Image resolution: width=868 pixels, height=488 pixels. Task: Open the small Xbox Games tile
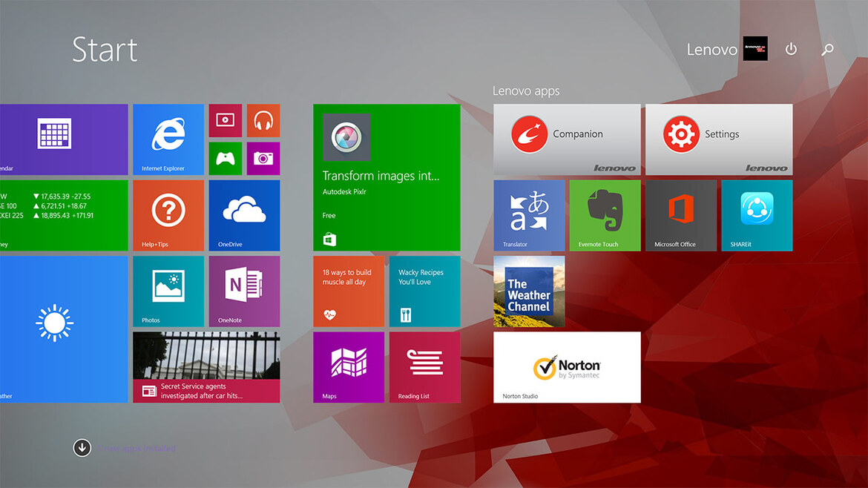[226, 158]
